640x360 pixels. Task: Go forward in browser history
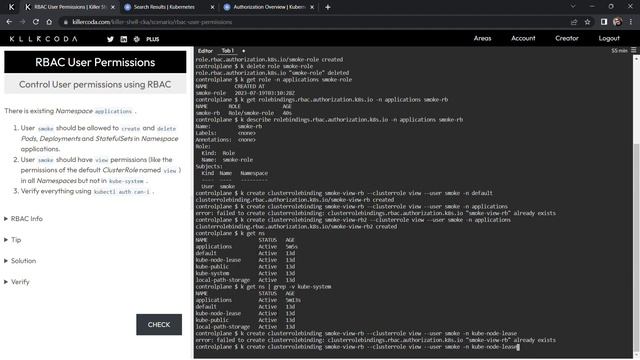[x=22, y=22]
